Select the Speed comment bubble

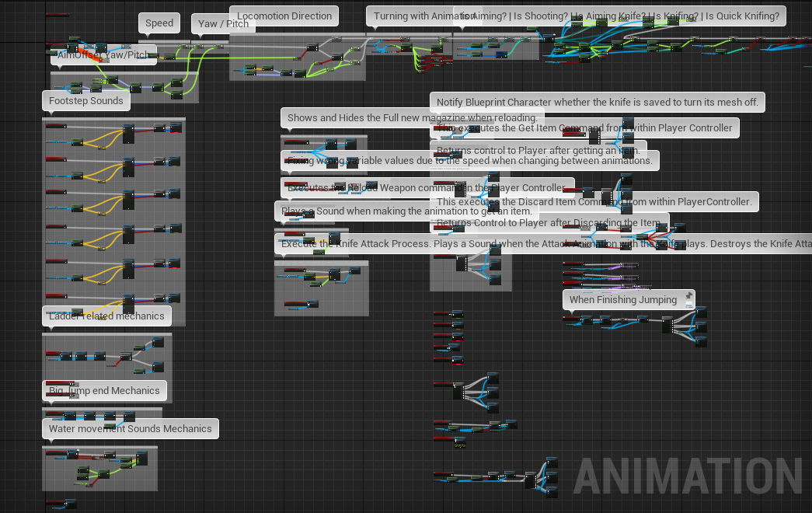159,23
